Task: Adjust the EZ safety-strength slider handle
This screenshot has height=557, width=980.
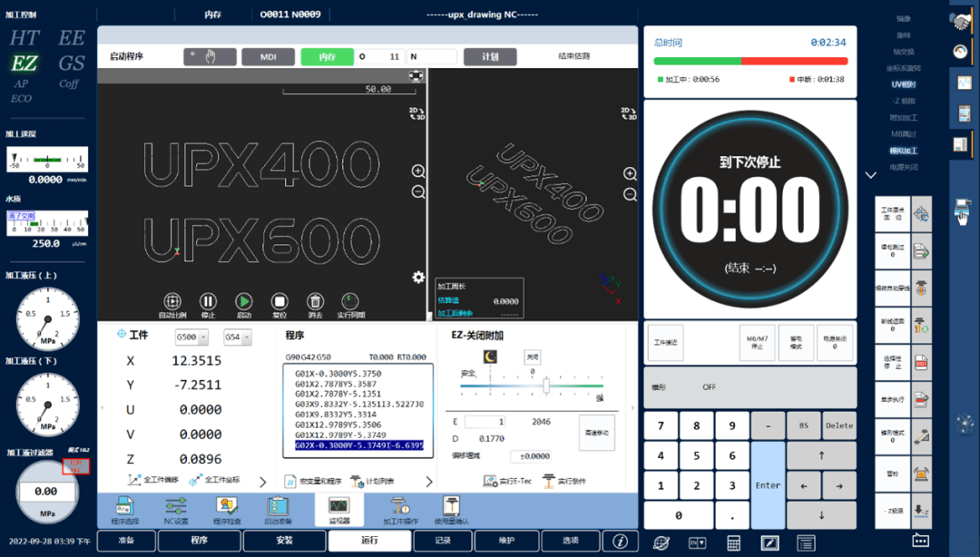Action: click(545, 386)
